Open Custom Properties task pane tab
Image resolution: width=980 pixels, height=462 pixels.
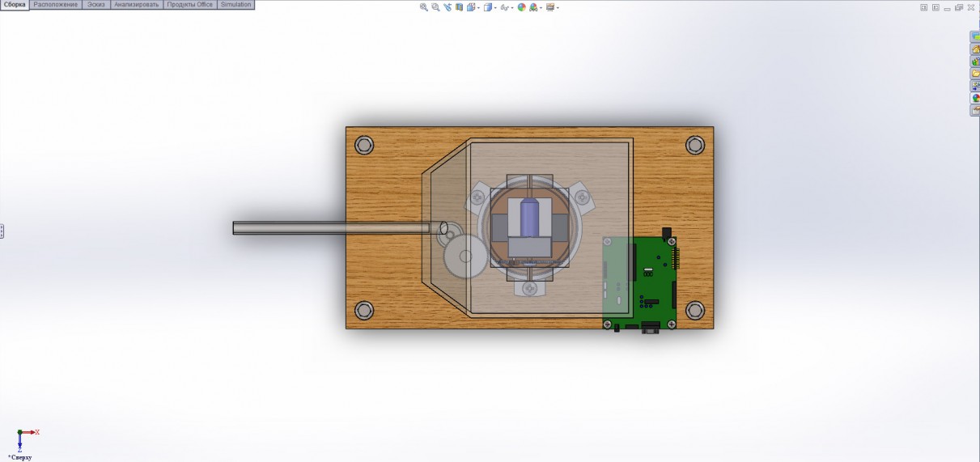(x=975, y=110)
